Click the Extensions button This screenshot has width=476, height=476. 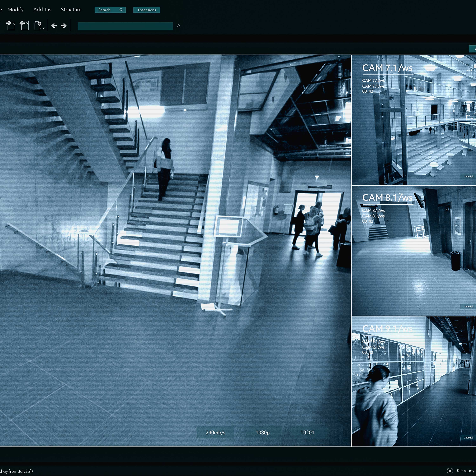(x=147, y=10)
